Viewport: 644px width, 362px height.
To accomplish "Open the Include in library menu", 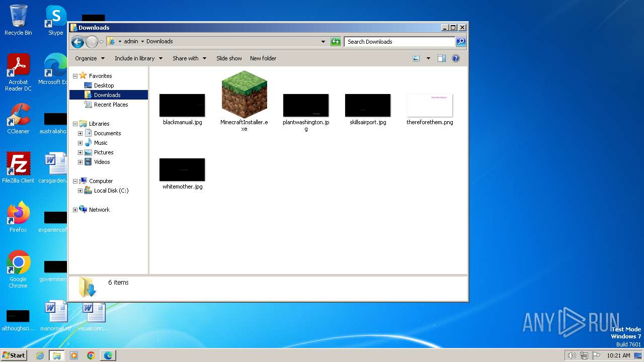I will coord(138,58).
